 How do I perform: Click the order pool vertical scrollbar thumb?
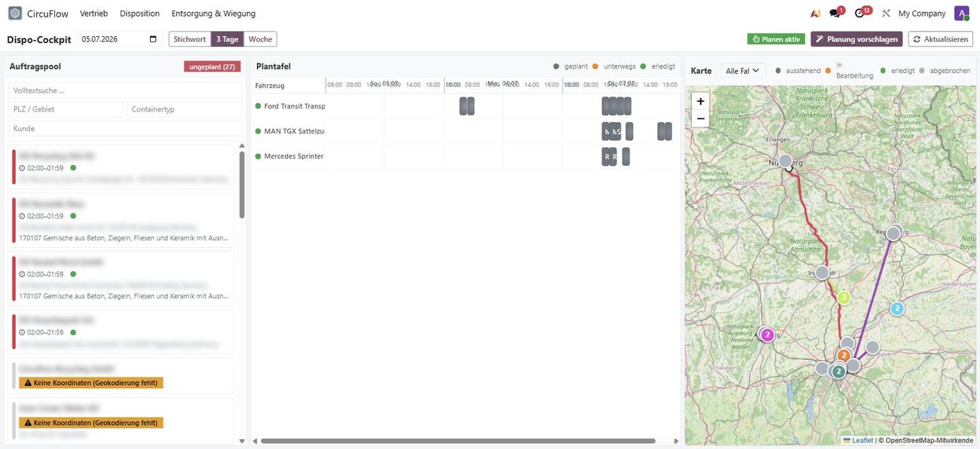coord(242,185)
